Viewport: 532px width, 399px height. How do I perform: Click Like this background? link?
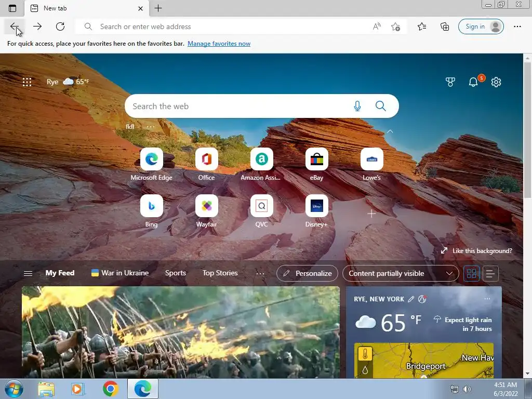476,251
